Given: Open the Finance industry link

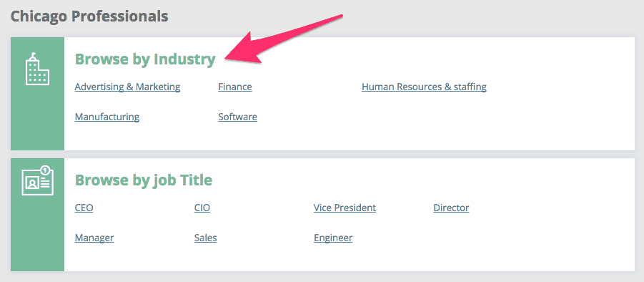Looking at the screenshot, I should [x=235, y=87].
